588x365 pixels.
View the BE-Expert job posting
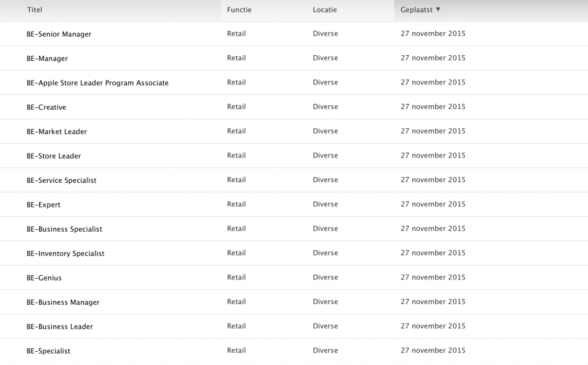(43, 205)
